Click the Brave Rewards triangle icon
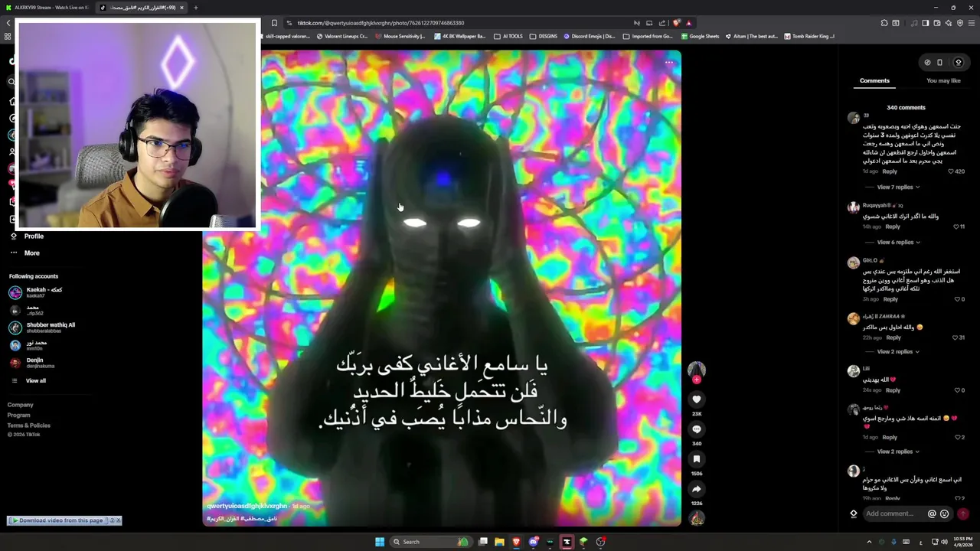The height and width of the screenshot is (551, 980). pyautogui.click(x=689, y=23)
